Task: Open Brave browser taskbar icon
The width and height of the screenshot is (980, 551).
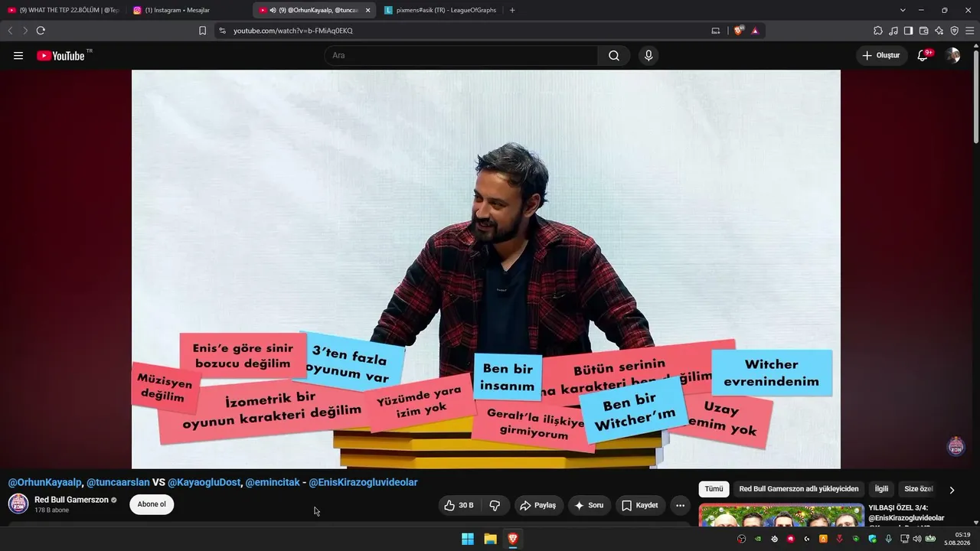Action: click(513, 539)
